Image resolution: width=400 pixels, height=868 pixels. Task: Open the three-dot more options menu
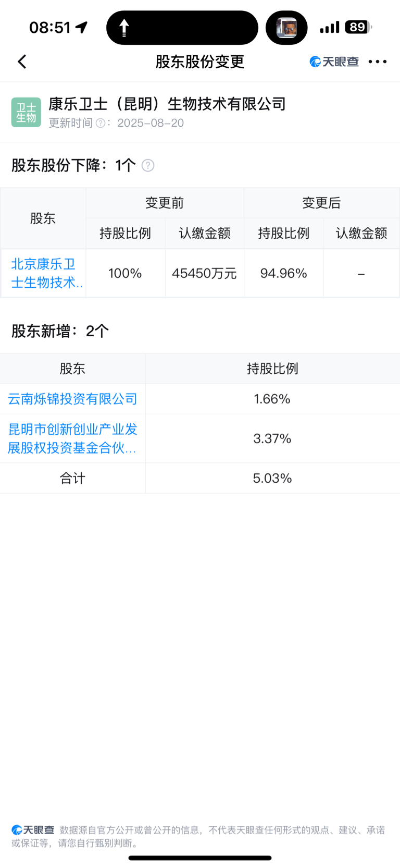378,62
